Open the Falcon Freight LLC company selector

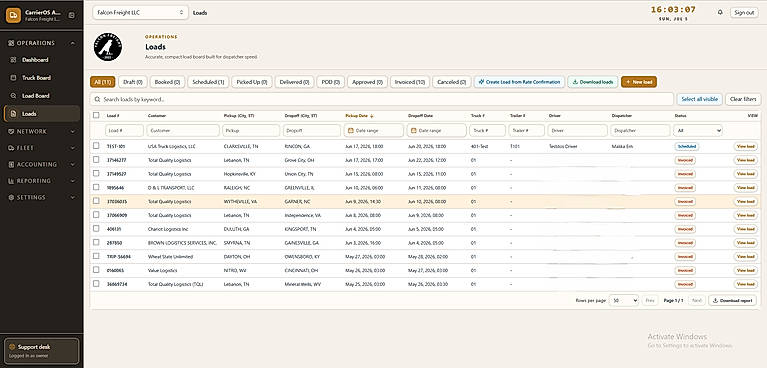140,13
